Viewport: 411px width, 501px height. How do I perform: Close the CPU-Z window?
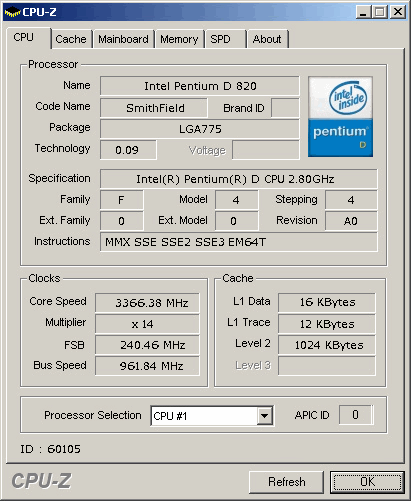pyautogui.click(x=398, y=12)
